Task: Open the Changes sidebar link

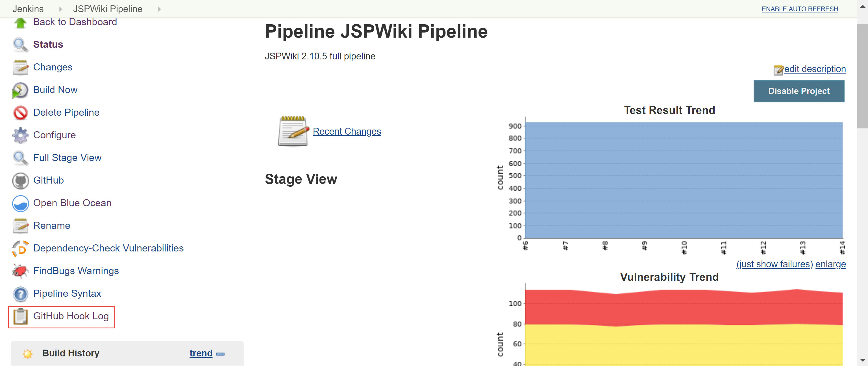Action: coord(53,67)
